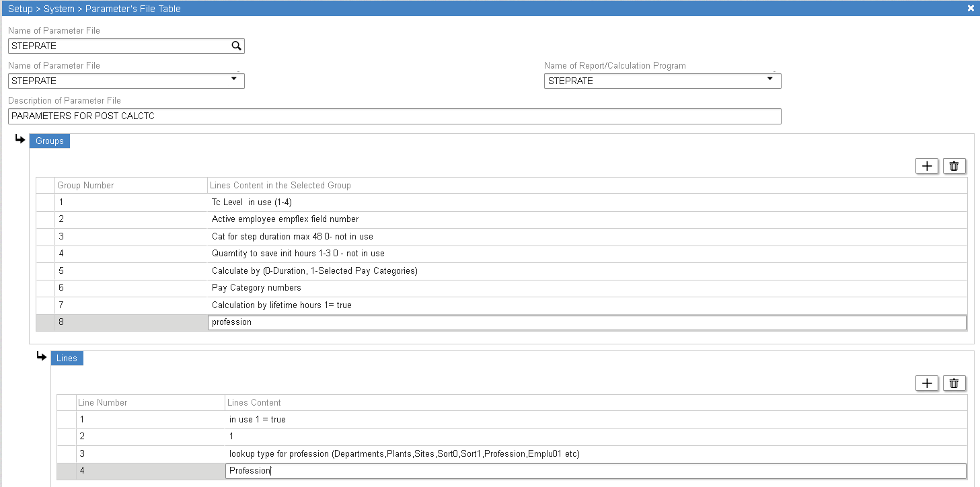Viewport: 980px width, 487px height.
Task: Select 'Calculate by (0-Duration...' row
Action: [502, 271]
